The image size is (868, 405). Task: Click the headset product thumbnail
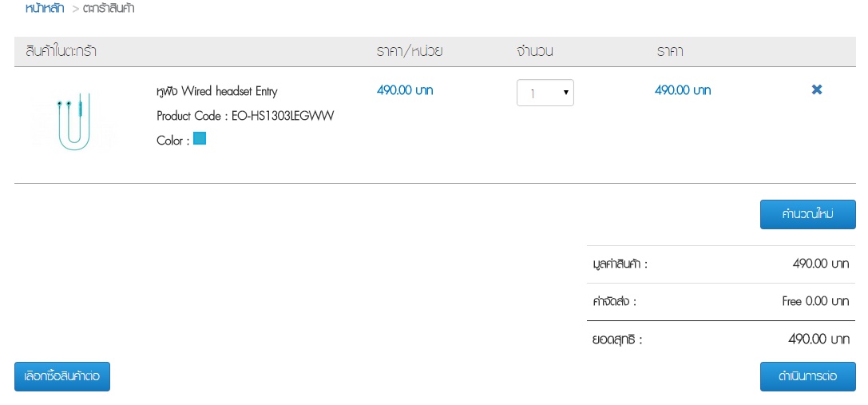pyautogui.click(x=74, y=122)
